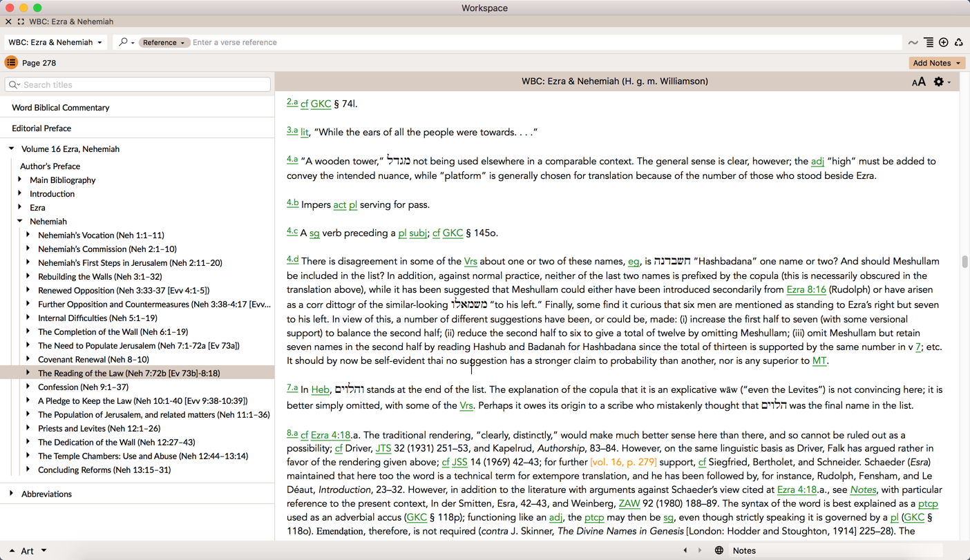This screenshot has height=560, width=970.
Task: Expand Confession (Neh 9:1–37) node
Action: [x=28, y=387]
